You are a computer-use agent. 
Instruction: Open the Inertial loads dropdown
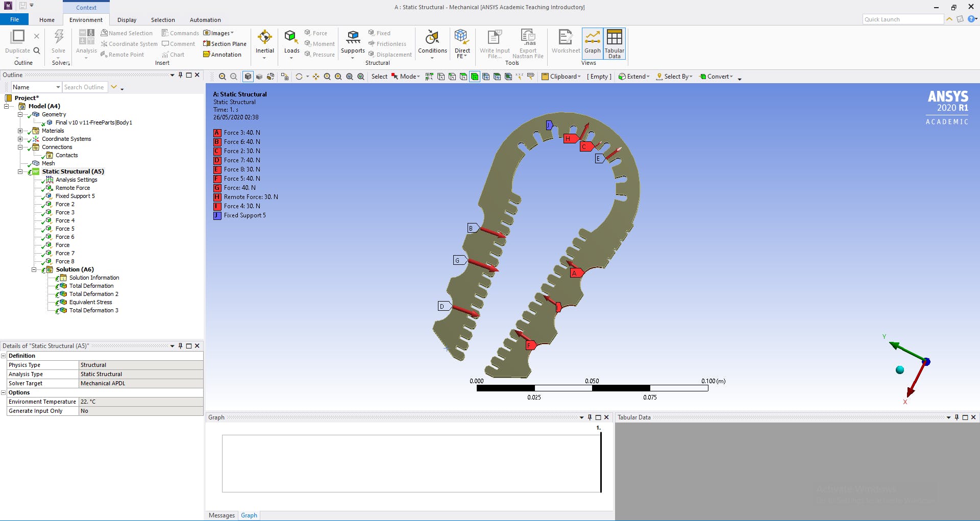tap(265, 44)
